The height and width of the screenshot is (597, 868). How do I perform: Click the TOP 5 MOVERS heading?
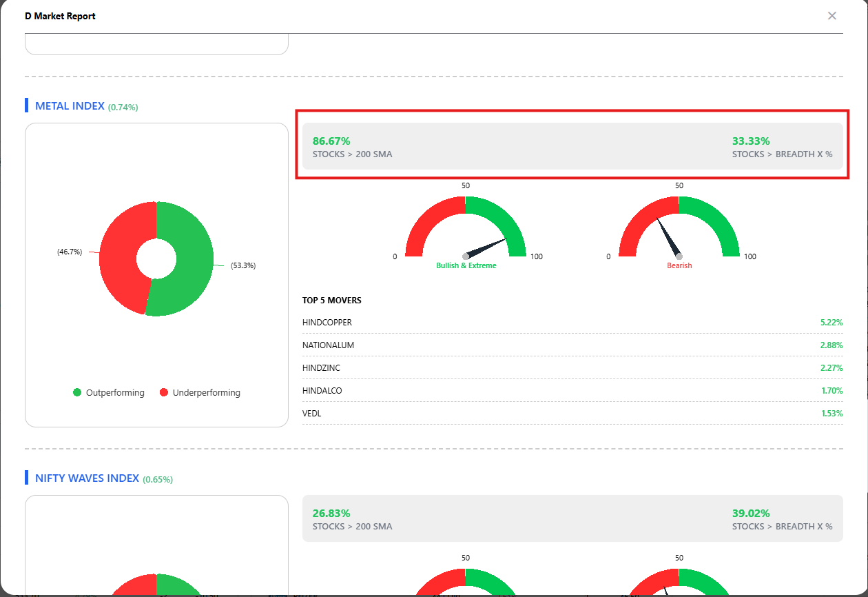pos(332,301)
